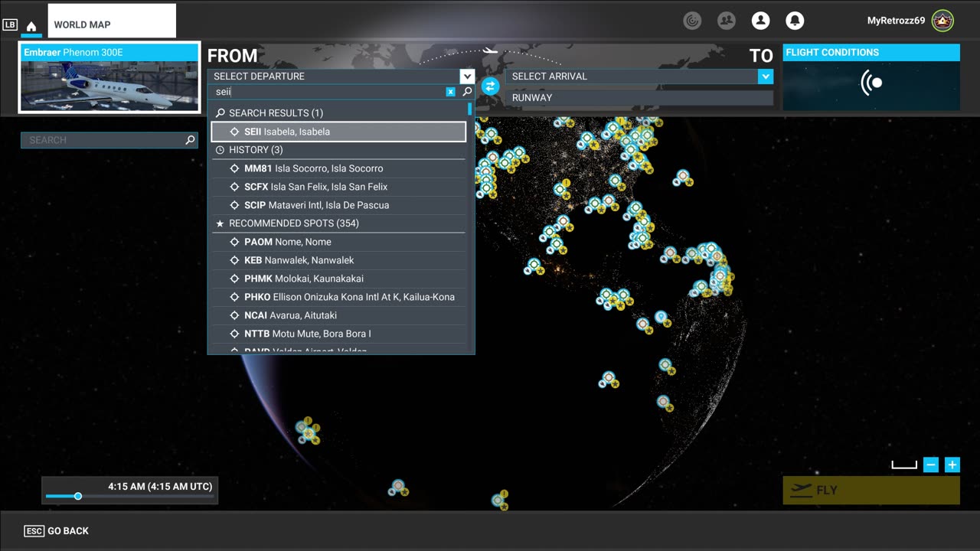Open the notifications bell icon

click(795, 21)
